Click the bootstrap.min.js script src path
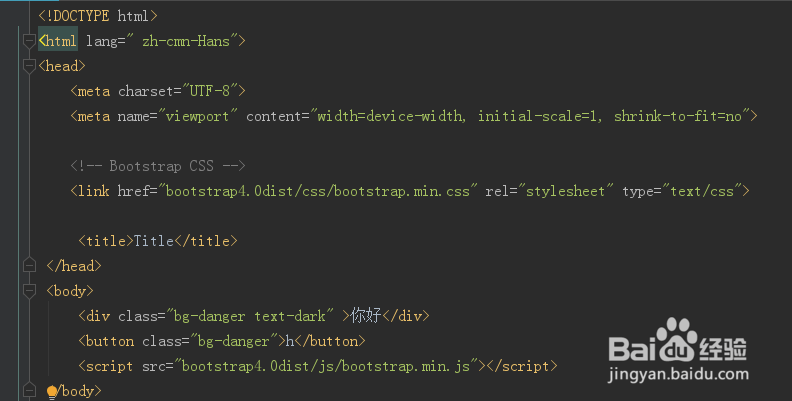Viewport: 792px width, 401px height. [326, 366]
